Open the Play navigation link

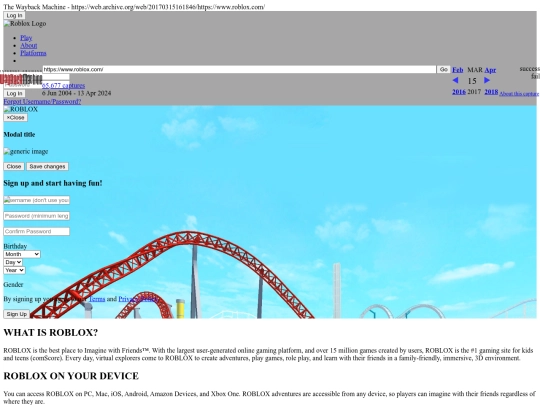(26, 38)
